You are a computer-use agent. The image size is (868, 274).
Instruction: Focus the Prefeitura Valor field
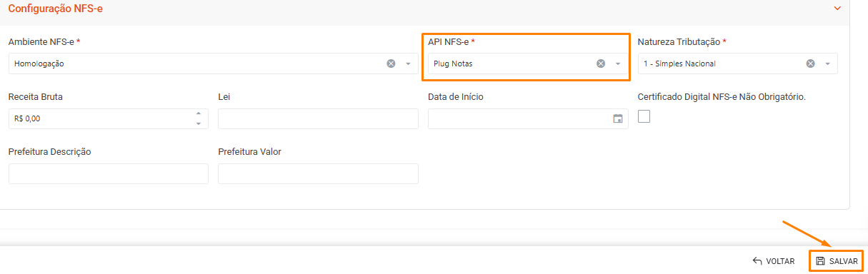point(318,173)
